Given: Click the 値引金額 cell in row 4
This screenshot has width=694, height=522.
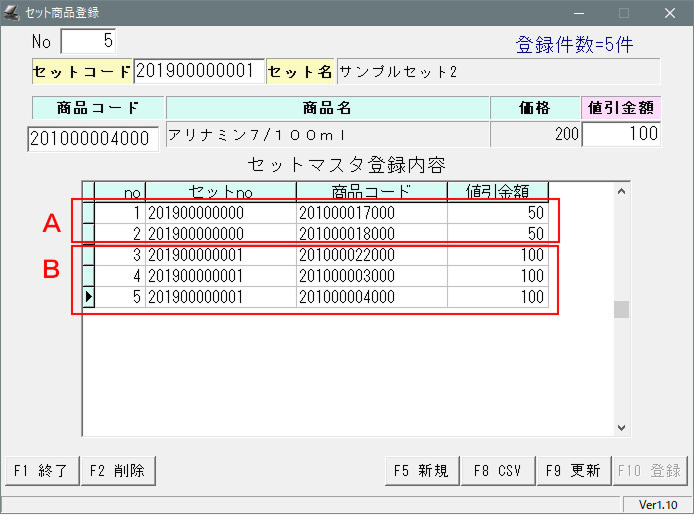Looking at the screenshot, I should tap(497, 276).
